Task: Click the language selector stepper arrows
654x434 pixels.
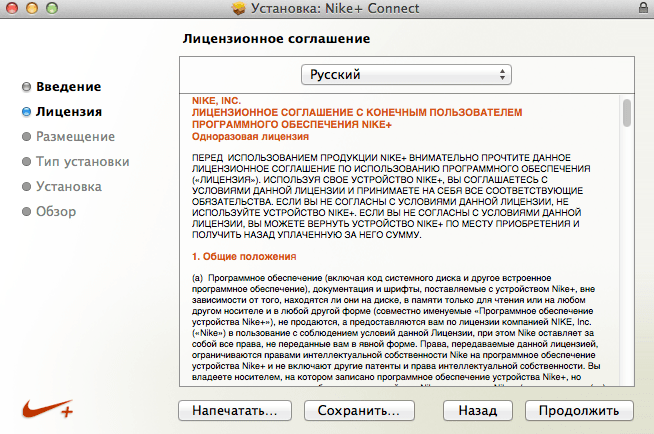Action: [x=502, y=75]
